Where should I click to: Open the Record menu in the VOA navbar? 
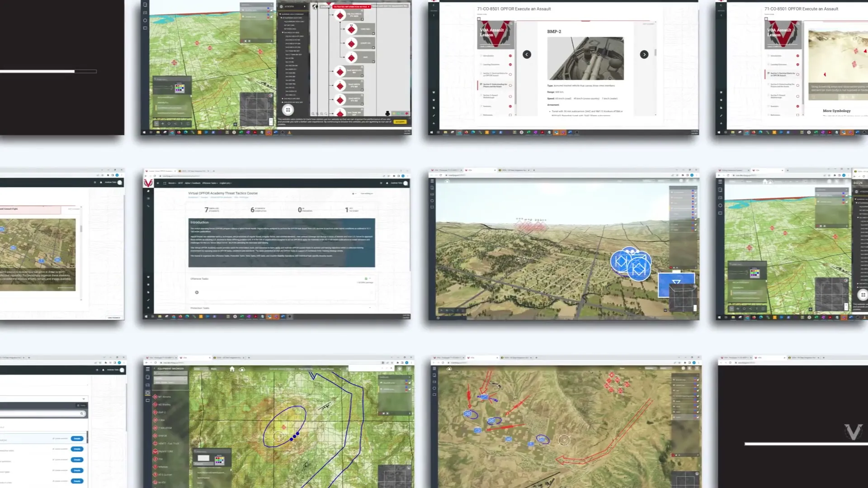coord(172,183)
